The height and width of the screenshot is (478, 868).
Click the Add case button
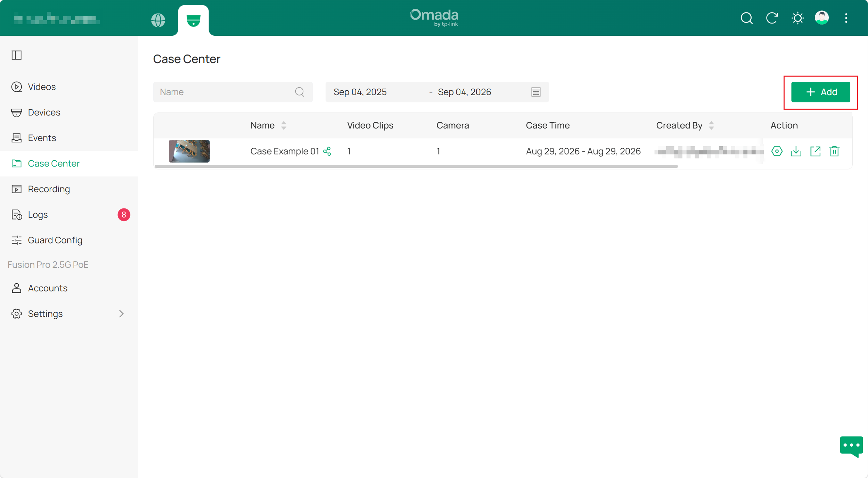tap(821, 92)
